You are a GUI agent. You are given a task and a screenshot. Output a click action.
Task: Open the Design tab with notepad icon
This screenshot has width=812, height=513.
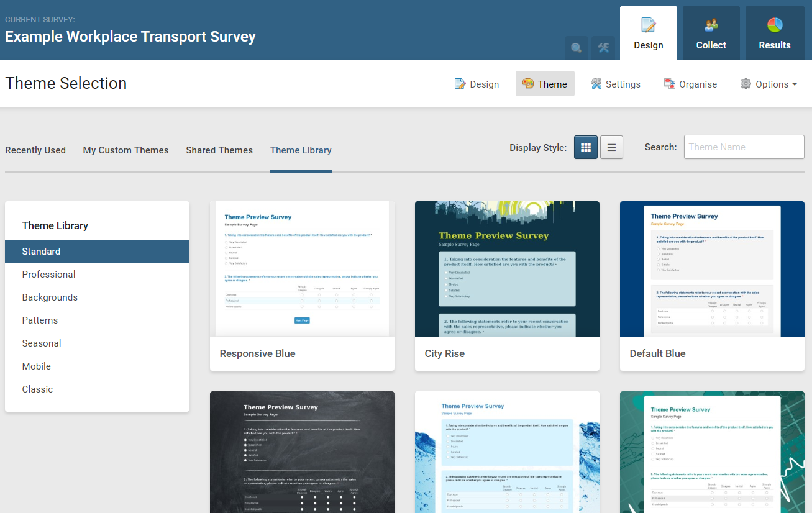click(x=648, y=32)
